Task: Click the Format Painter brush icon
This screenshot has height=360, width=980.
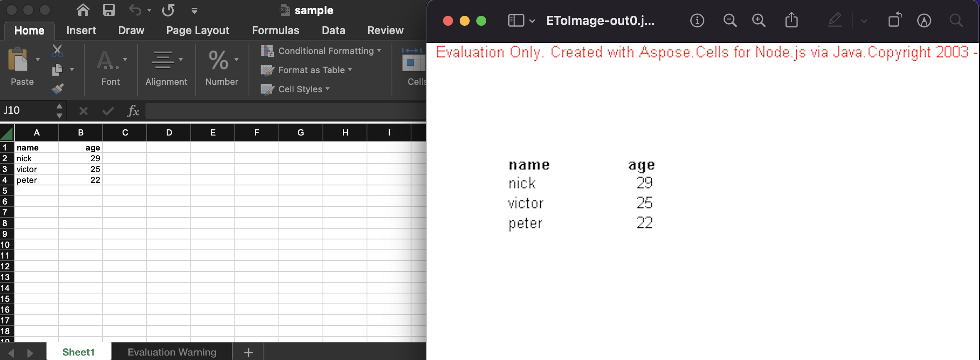Action: point(57,89)
